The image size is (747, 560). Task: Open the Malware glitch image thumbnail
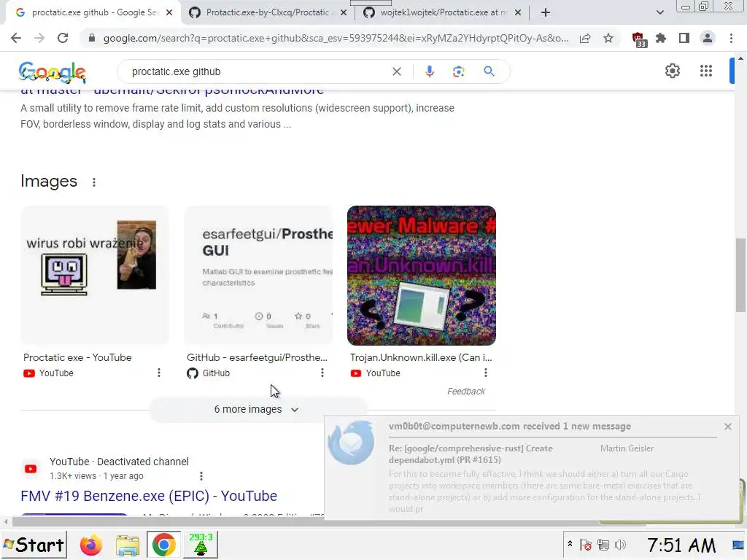(x=422, y=275)
